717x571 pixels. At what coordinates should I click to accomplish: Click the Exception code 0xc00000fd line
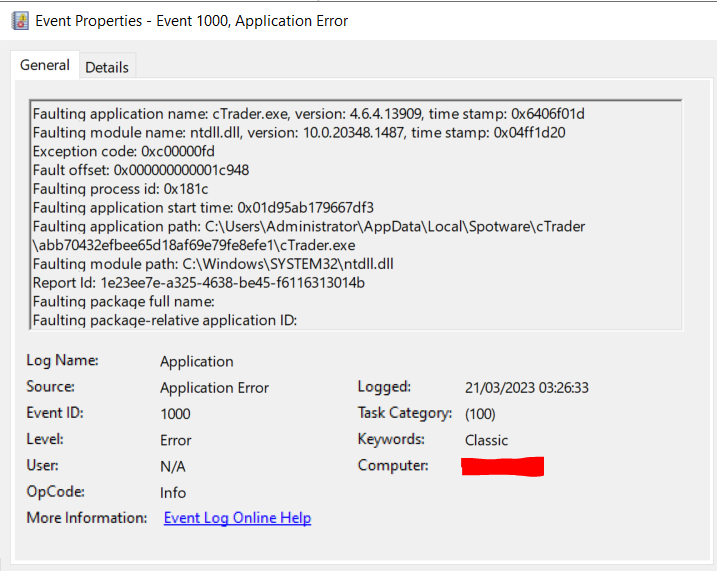click(123, 151)
